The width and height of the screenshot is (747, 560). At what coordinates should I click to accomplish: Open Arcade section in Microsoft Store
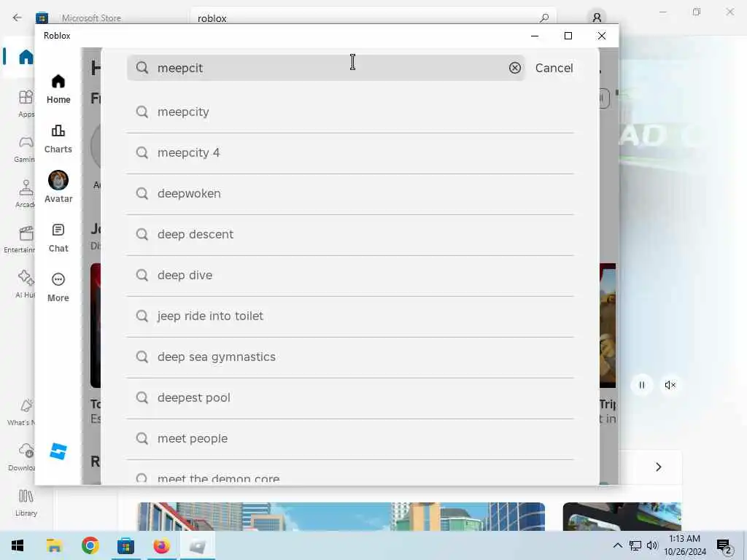coord(25,194)
